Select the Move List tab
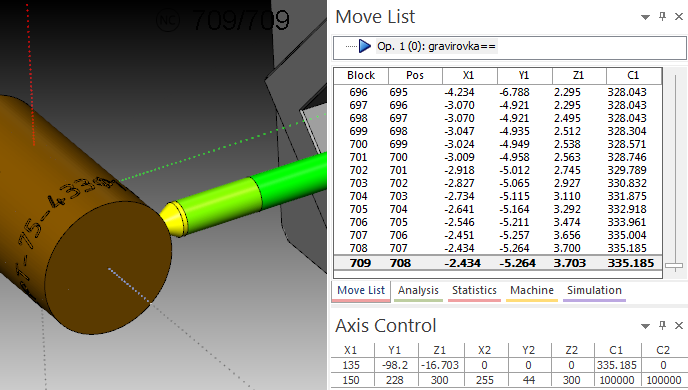 pyautogui.click(x=361, y=290)
